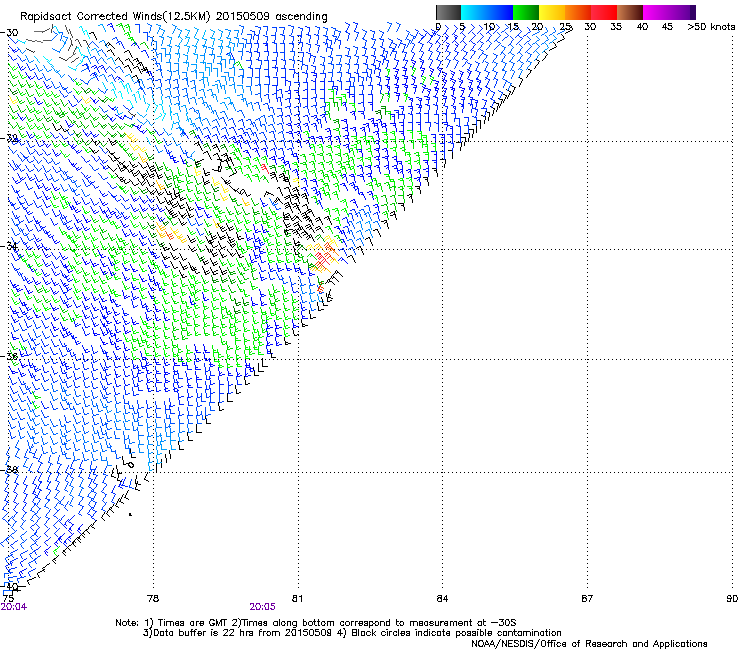Viewport: 740px width, 650px height.
Task: Click the '>50 knots' legend label
Action: click(x=711, y=27)
